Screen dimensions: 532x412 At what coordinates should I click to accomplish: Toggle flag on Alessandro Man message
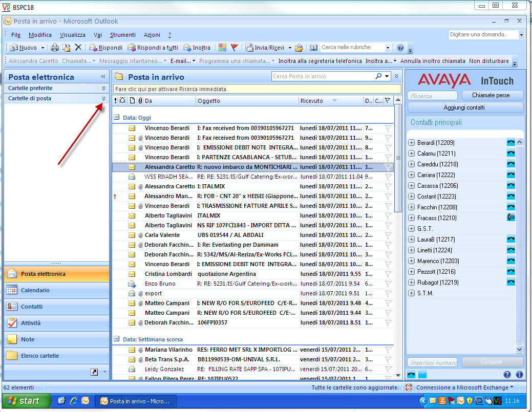(x=388, y=197)
